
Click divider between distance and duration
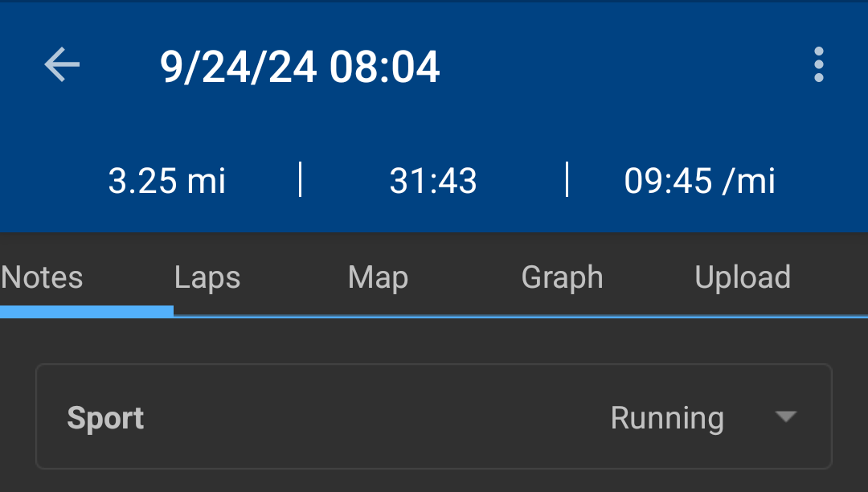pyautogui.click(x=301, y=179)
